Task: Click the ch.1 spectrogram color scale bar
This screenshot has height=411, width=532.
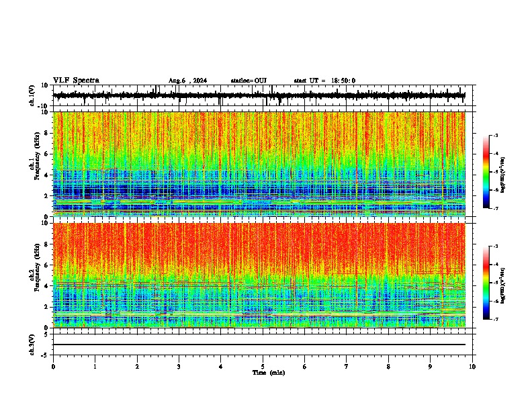Action: pyautogui.click(x=486, y=172)
